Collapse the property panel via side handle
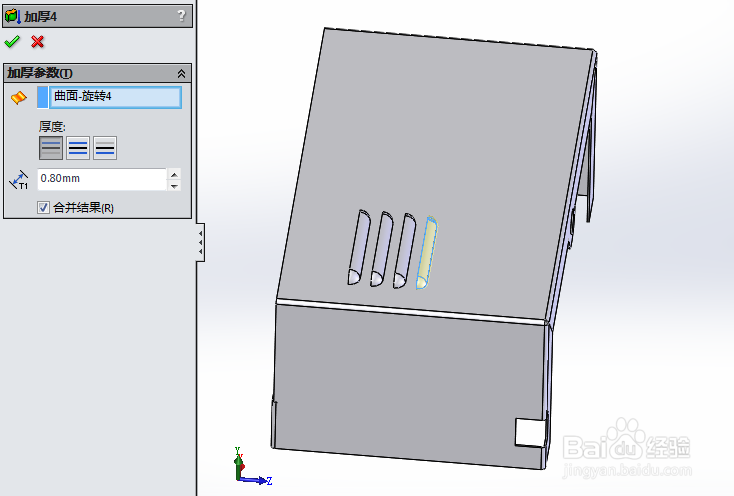734x496 pixels. (200, 242)
